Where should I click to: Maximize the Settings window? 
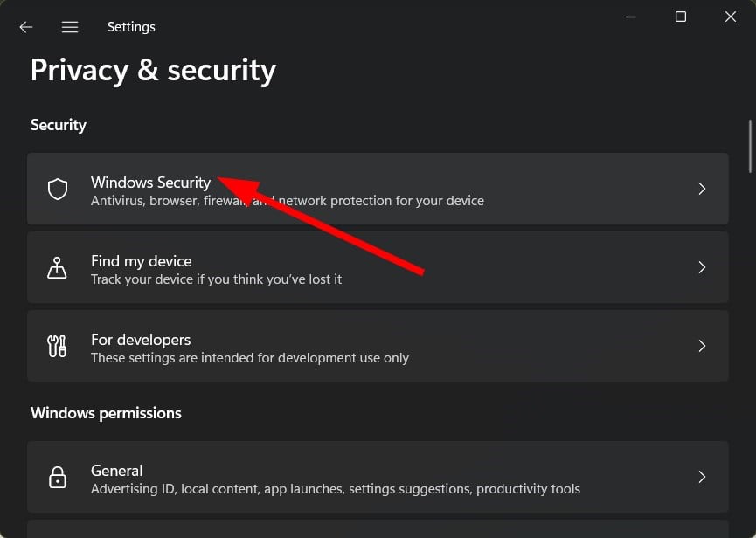[x=681, y=17]
